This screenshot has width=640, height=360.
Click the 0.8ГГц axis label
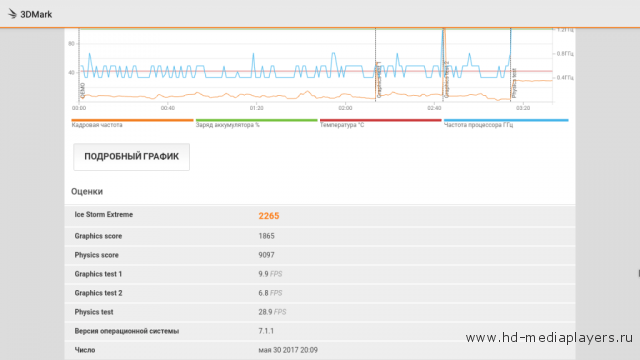click(x=565, y=53)
